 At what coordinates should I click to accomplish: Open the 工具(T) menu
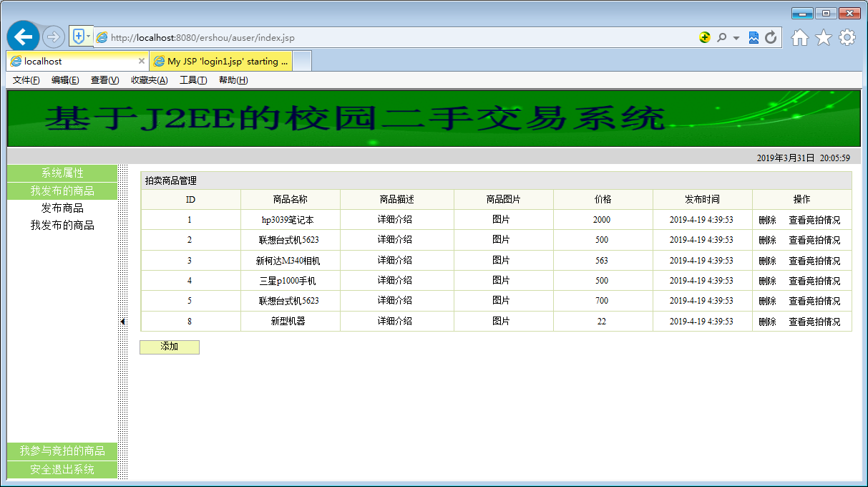pos(193,80)
